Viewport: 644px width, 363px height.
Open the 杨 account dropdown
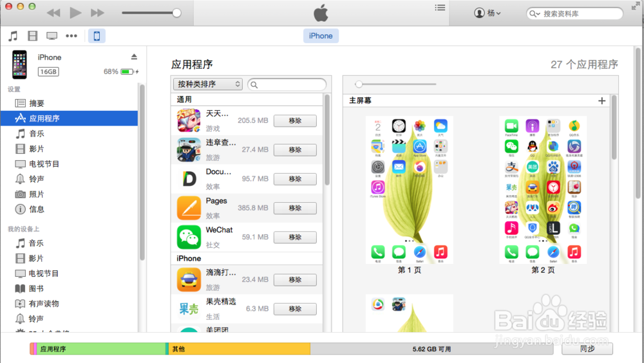click(x=488, y=13)
